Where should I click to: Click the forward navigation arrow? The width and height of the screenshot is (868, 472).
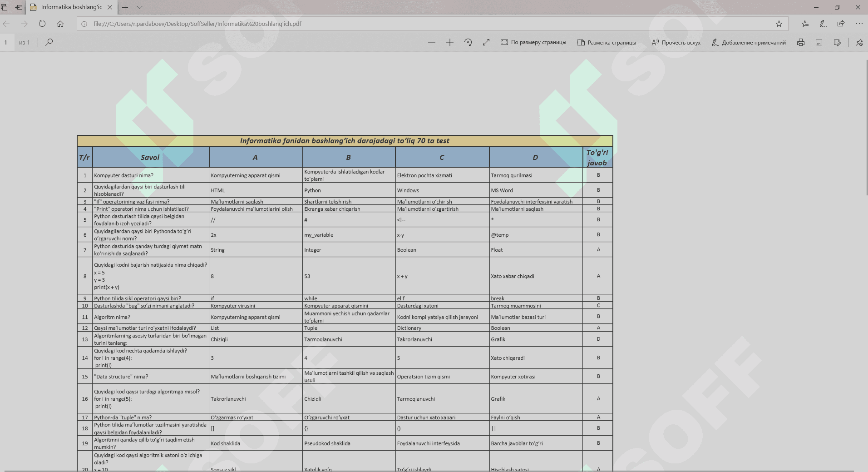24,24
